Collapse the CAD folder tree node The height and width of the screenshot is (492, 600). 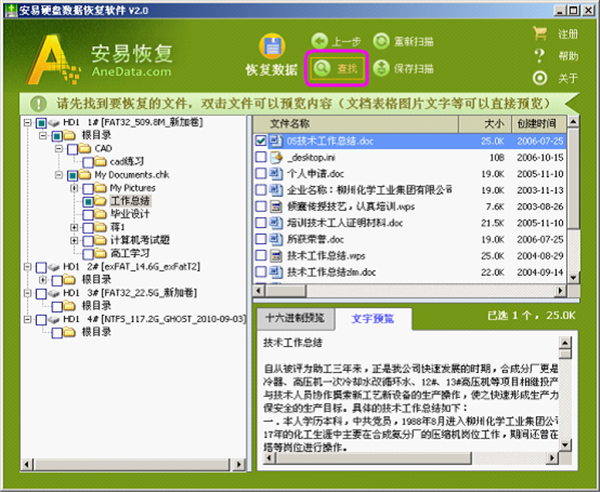point(59,148)
